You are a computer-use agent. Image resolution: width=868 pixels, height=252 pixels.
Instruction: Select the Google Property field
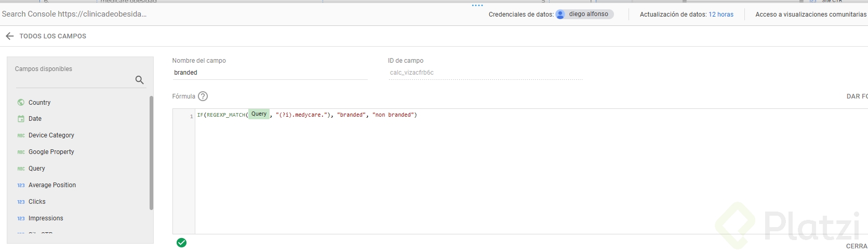51,152
